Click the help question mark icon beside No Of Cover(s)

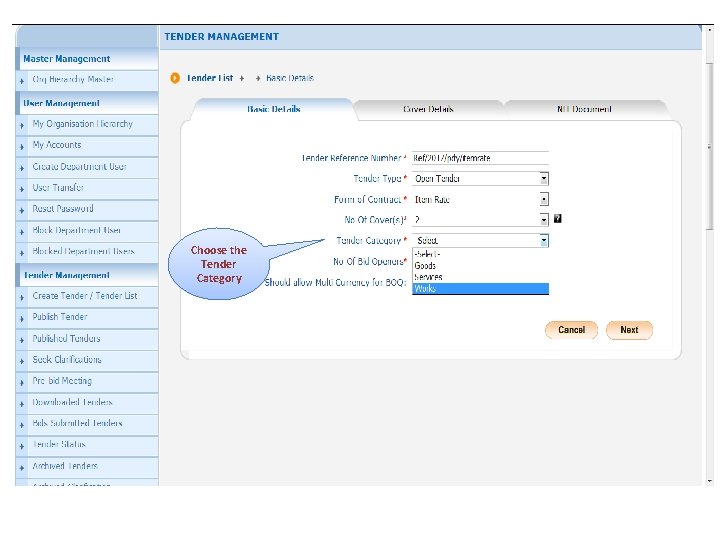[x=557, y=219]
